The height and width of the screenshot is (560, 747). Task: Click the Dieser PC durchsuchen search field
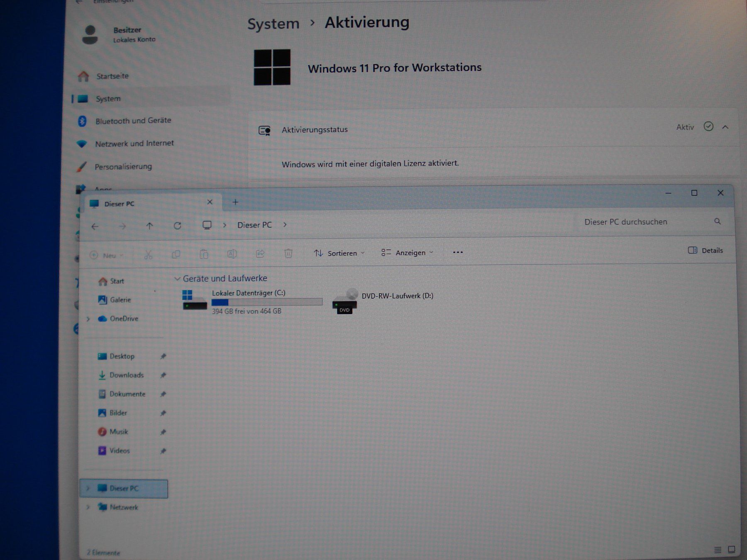[652, 222]
